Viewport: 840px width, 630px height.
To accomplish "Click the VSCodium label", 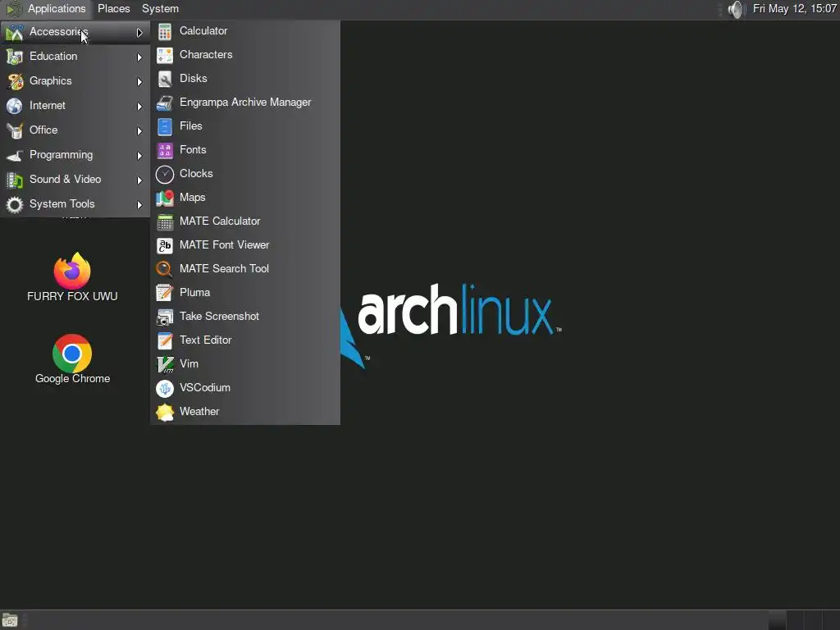I will (204, 387).
